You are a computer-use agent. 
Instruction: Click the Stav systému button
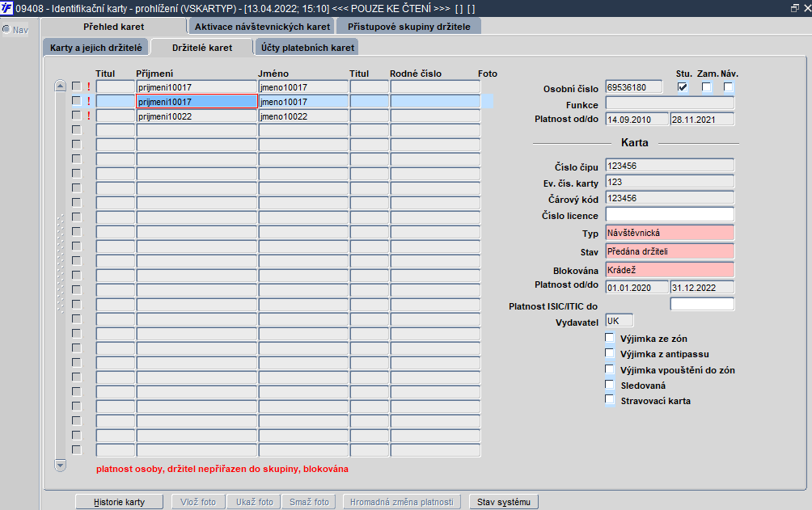[x=504, y=502]
